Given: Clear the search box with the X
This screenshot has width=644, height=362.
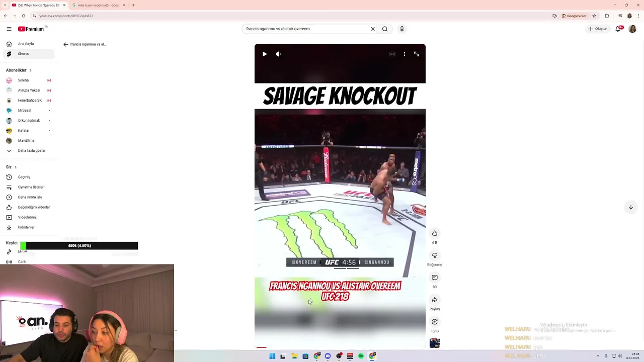Looking at the screenshot, I should [373, 29].
